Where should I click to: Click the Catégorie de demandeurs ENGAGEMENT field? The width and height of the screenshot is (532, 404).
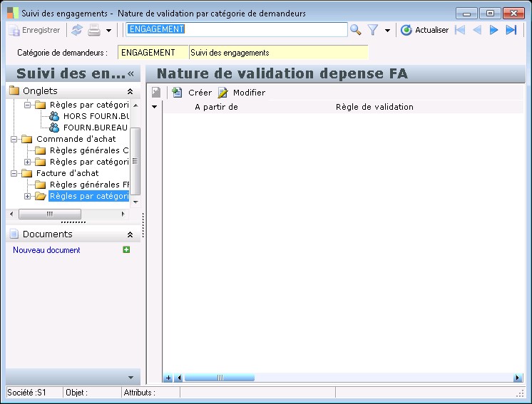pos(153,53)
